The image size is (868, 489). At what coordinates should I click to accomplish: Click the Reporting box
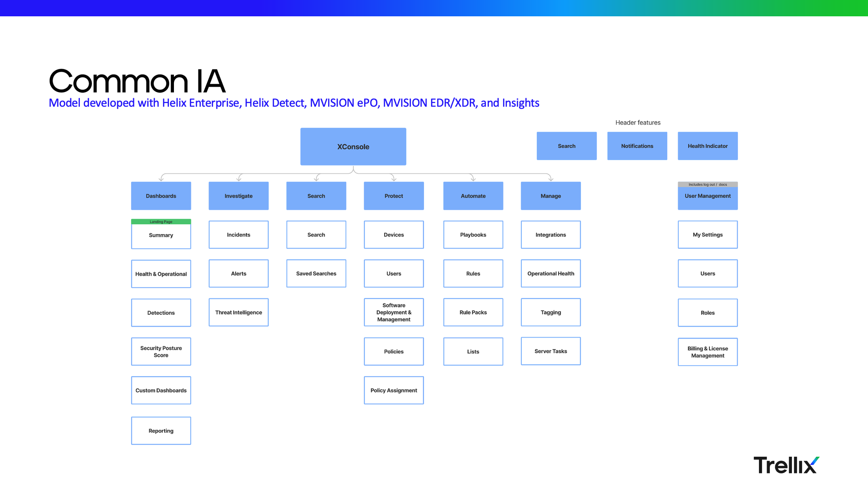click(161, 431)
